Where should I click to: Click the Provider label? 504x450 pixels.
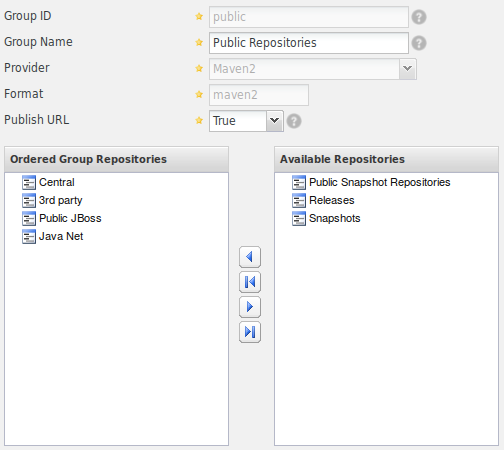click(27, 68)
